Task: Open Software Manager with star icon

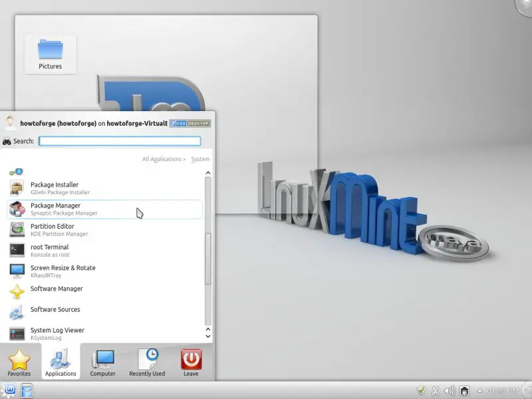Action: tap(105, 292)
